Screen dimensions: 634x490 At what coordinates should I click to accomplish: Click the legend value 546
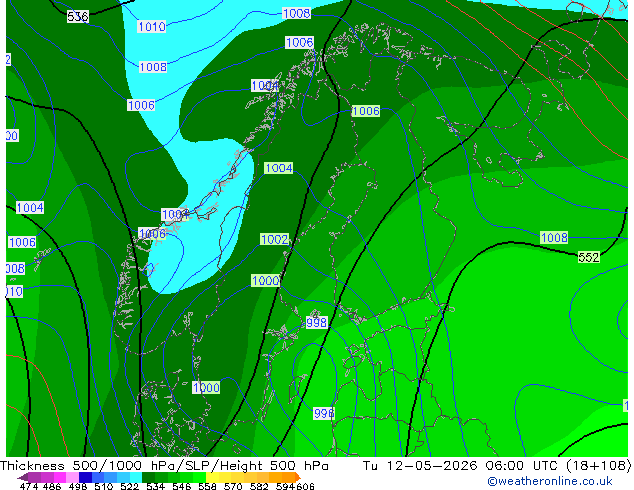181,486
